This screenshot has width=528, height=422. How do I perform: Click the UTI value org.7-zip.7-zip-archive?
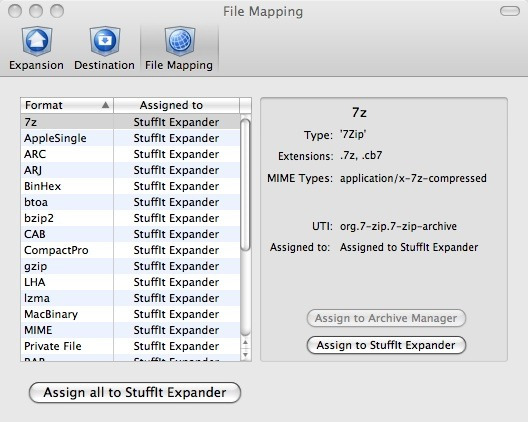tap(398, 226)
